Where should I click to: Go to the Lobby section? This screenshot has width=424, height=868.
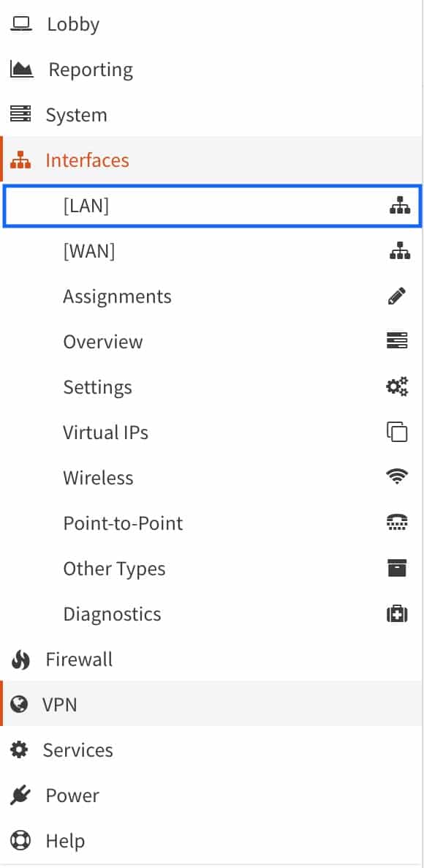[x=212, y=24]
